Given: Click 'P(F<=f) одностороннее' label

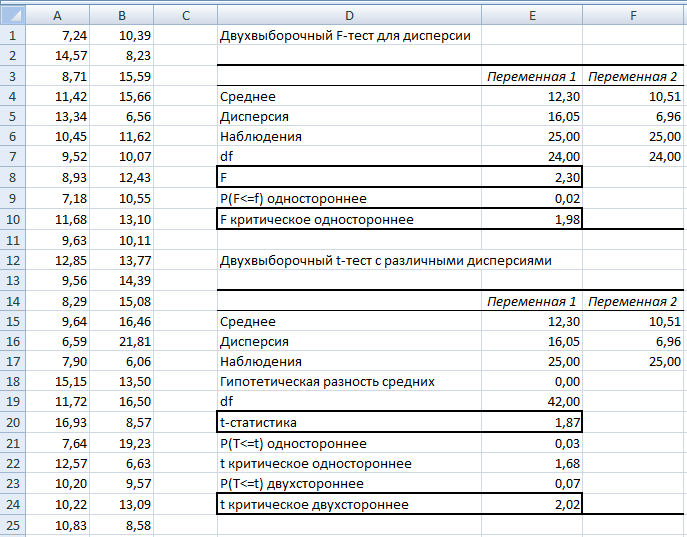Looking at the screenshot, I should pyautogui.click(x=293, y=198).
